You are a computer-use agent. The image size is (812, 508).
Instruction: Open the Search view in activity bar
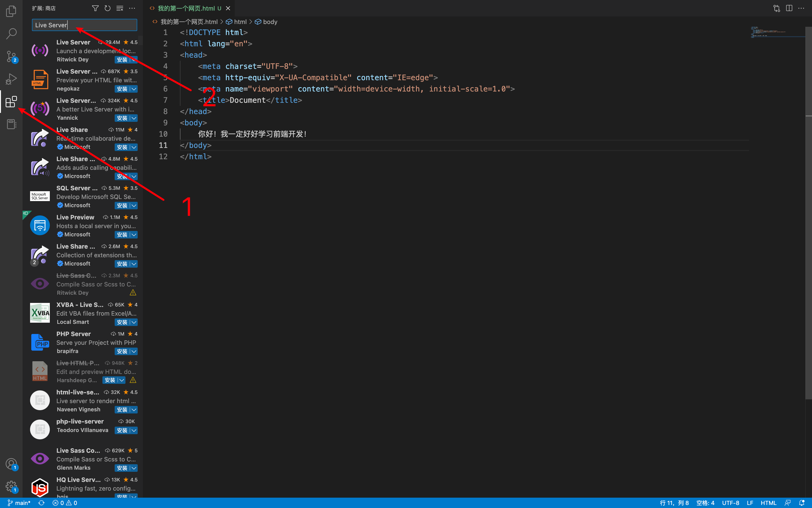click(x=11, y=34)
